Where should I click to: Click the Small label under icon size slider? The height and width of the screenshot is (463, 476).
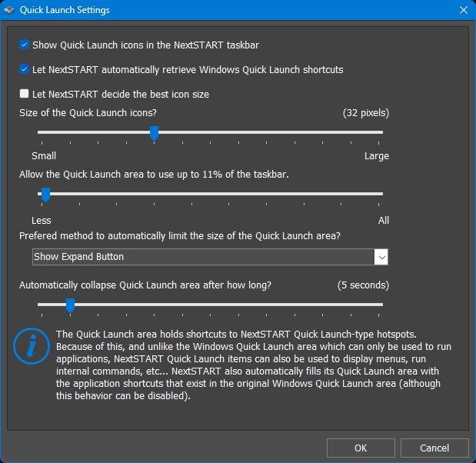pyautogui.click(x=44, y=156)
